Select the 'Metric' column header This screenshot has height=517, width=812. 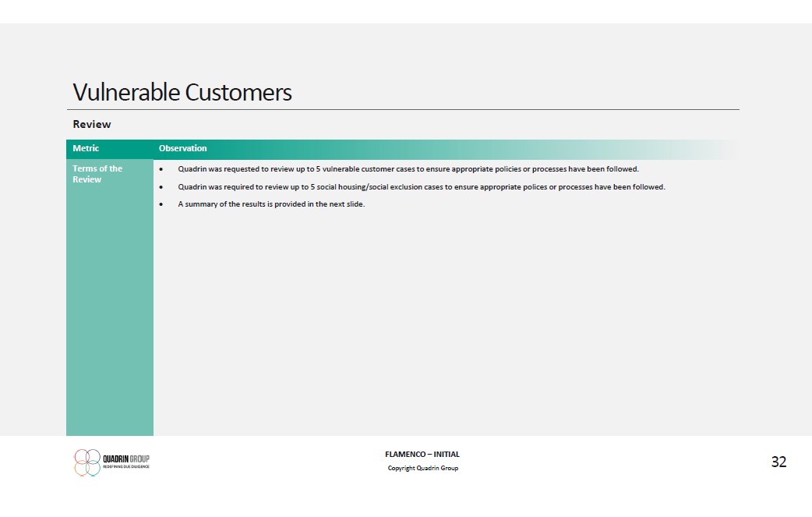tap(86, 148)
